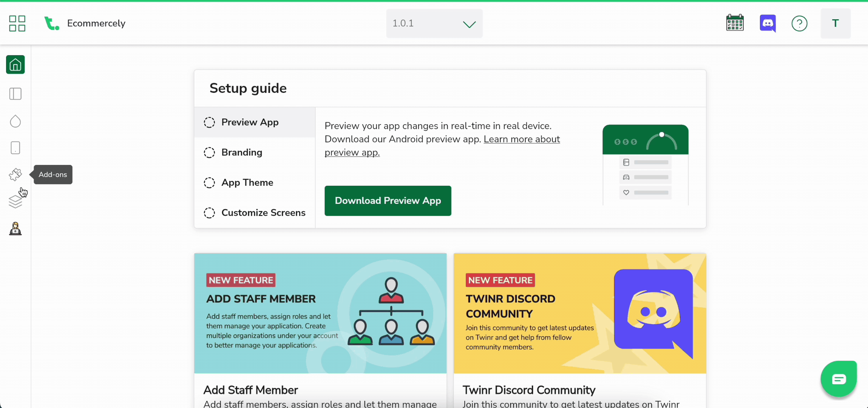The width and height of the screenshot is (868, 408).
Task: Open the calendar icon in header
Action: 735,23
